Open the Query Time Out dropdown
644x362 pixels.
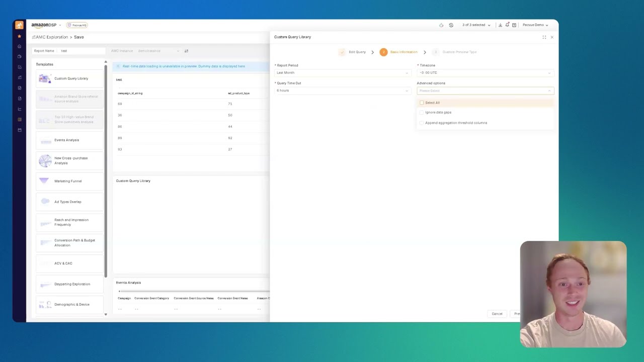[342, 90]
